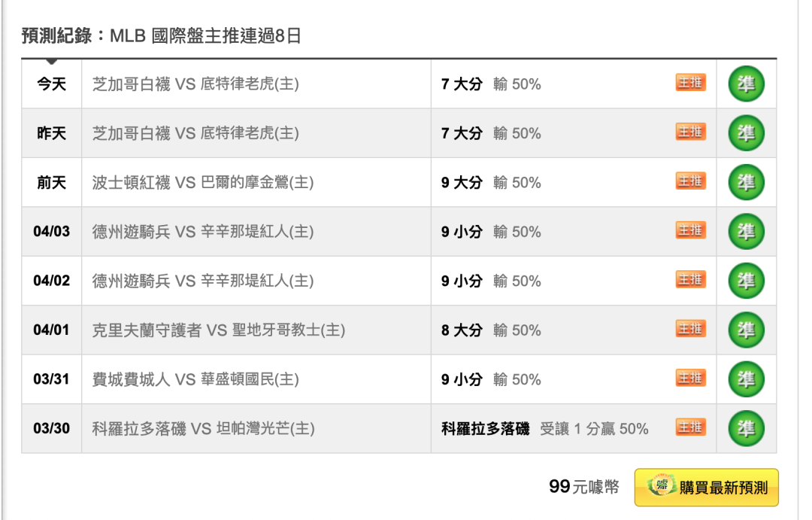Click the green 準 icon in 前天 row
The width and height of the screenshot is (812, 520).
pyautogui.click(x=746, y=183)
